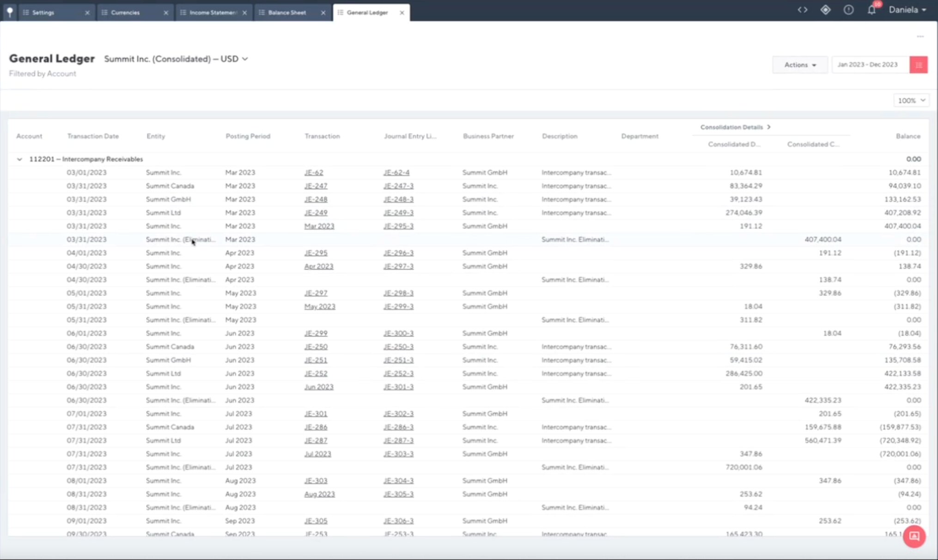Viewport: 938px width, 560px height.
Task: Collapse the 112201 Intercompany Receivables group
Action: click(x=19, y=159)
